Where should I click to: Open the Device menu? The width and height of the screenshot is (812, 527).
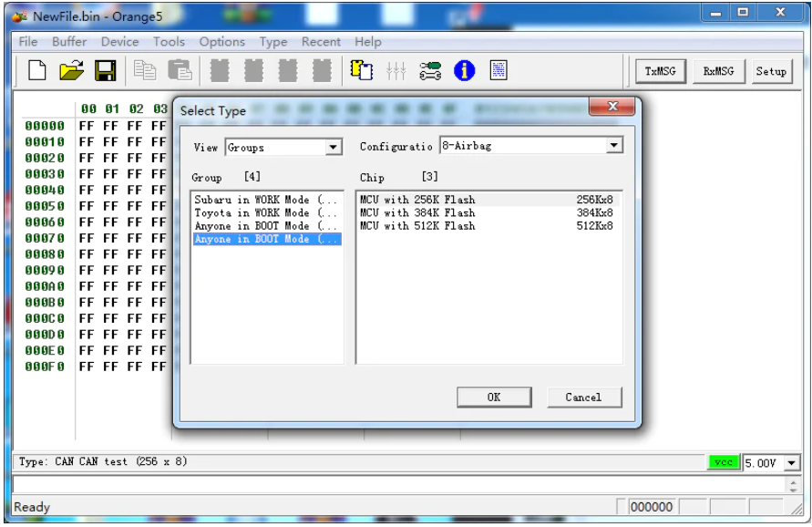(119, 41)
